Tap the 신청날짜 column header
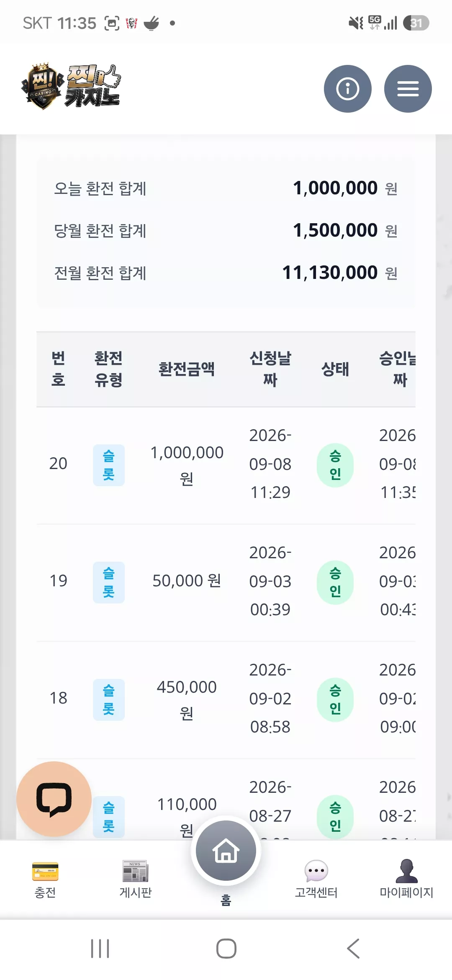The width and height of the screenshot is (452, 980). tap(270, 369)
